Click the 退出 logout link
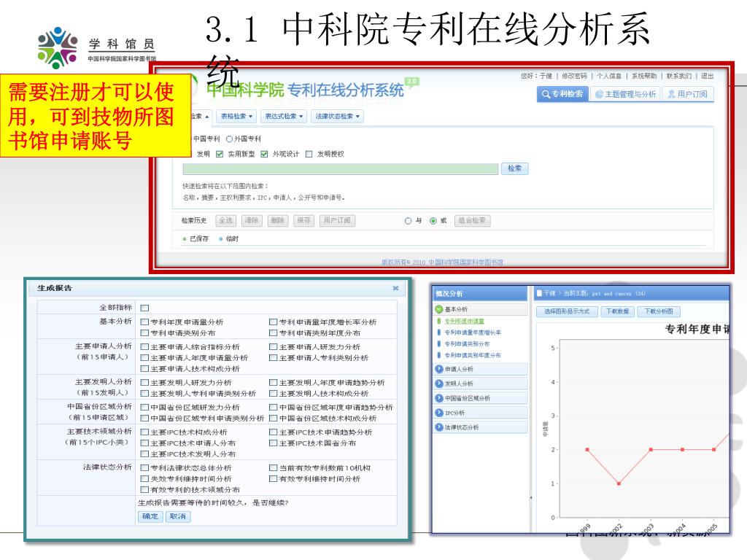Viewport: 747px width, 560px height. pos(707,76)
